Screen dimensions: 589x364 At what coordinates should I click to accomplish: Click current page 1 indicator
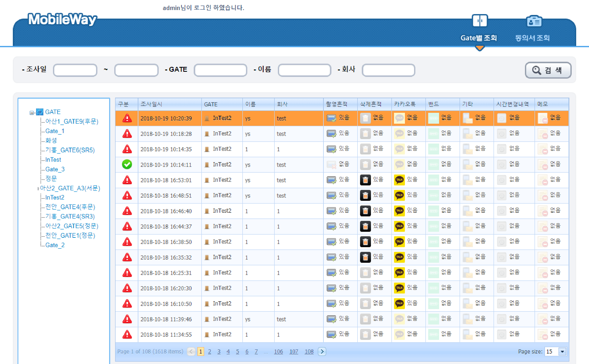200,351
